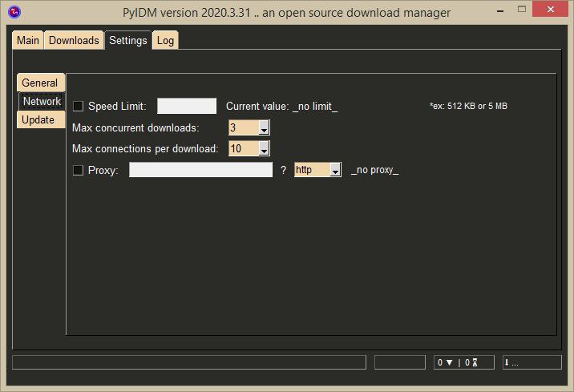Click the Speed Limit input field
This screenshot has width=574, height=392.
coord(187,106)
